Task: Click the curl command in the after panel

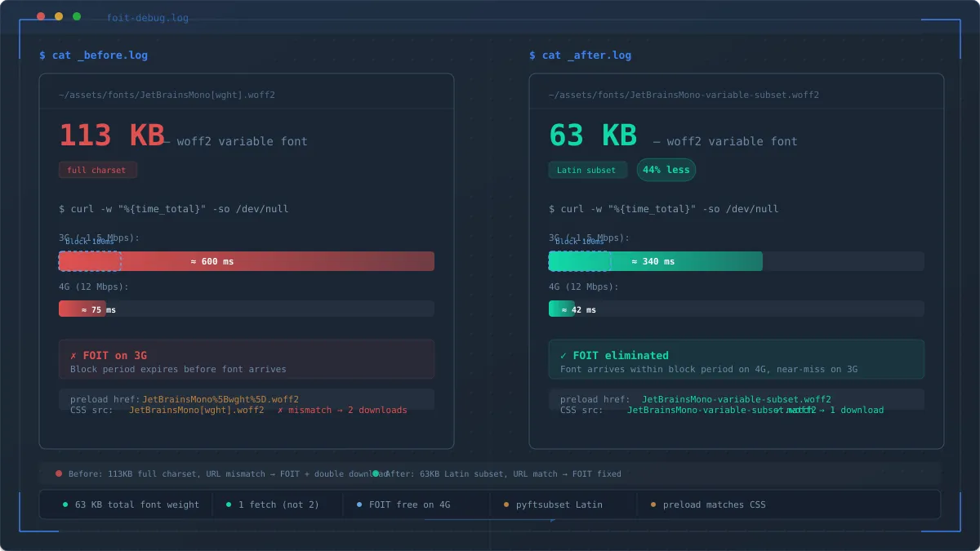Action: click(663, 209)
